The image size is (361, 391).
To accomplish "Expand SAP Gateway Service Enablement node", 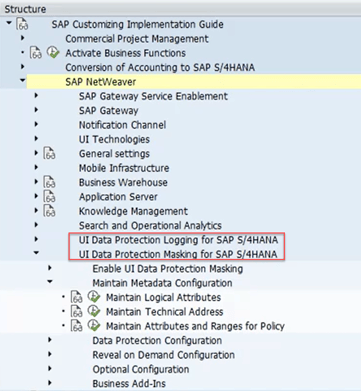I will 36,96.
